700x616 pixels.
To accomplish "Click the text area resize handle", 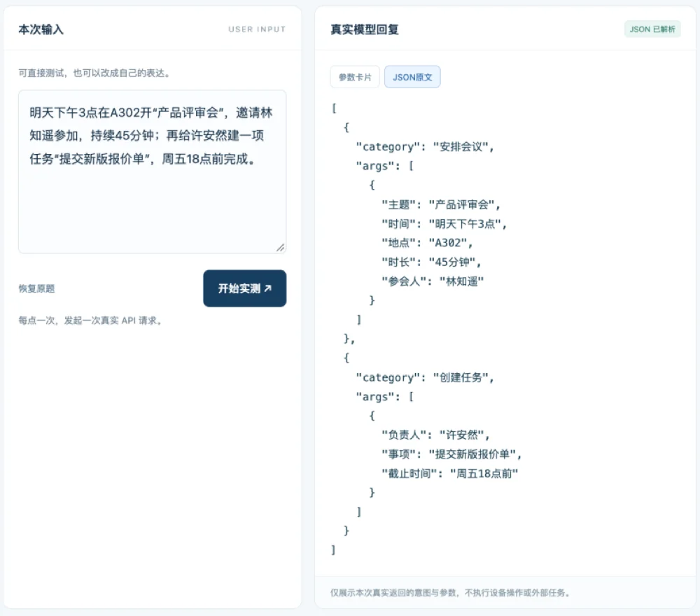I will 281,248.
